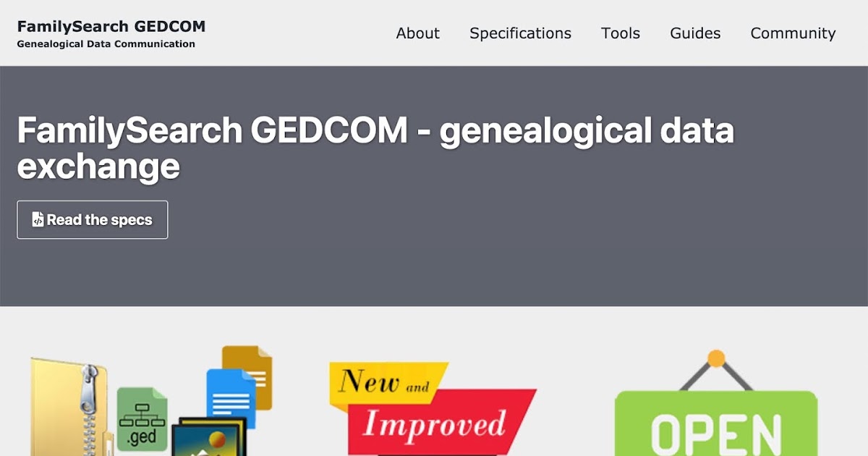Click the hero heading about genealogical data exchange
868x456 pixels.
pos(376,147)
